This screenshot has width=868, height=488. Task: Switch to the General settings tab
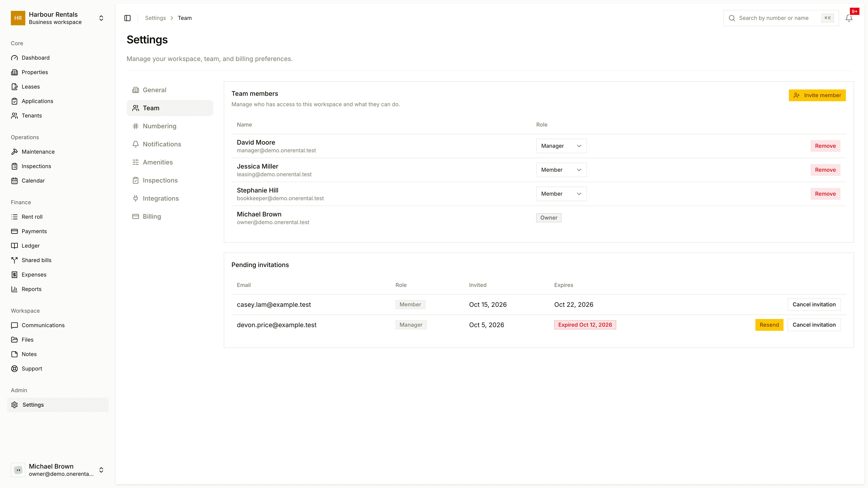170,90
